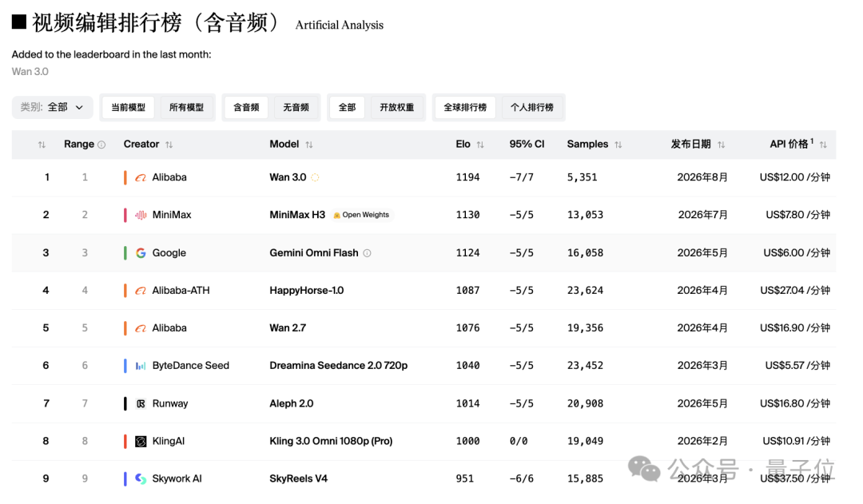863x504 pixels.
Task: Click the 95% CI column header
Action: 527,144
